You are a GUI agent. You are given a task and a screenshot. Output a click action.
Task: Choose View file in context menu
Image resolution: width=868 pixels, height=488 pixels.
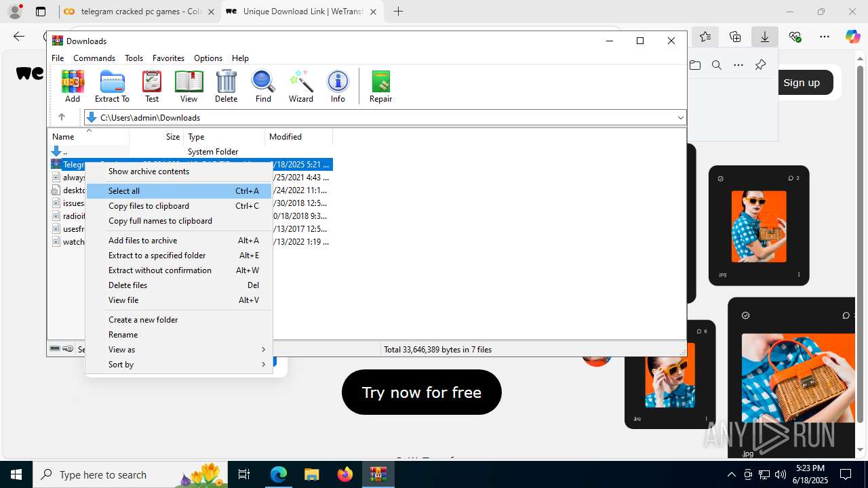click(x=179, y=300)
